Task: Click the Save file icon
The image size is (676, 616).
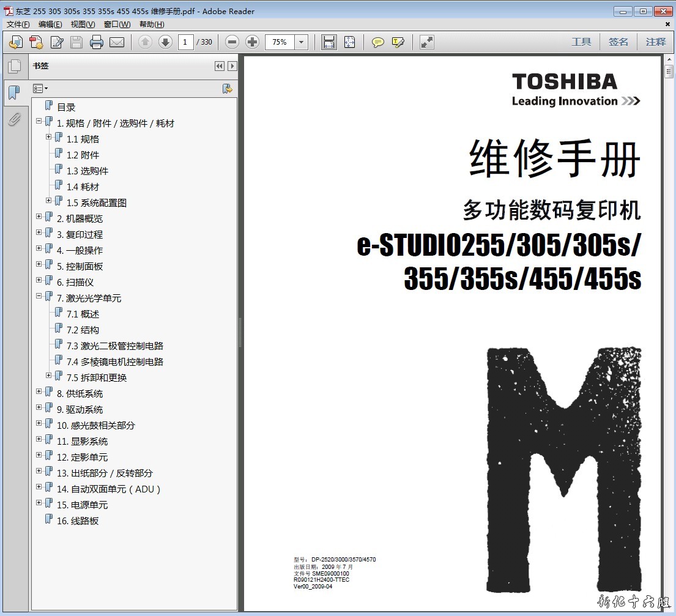Action: [x=76, y=42]
